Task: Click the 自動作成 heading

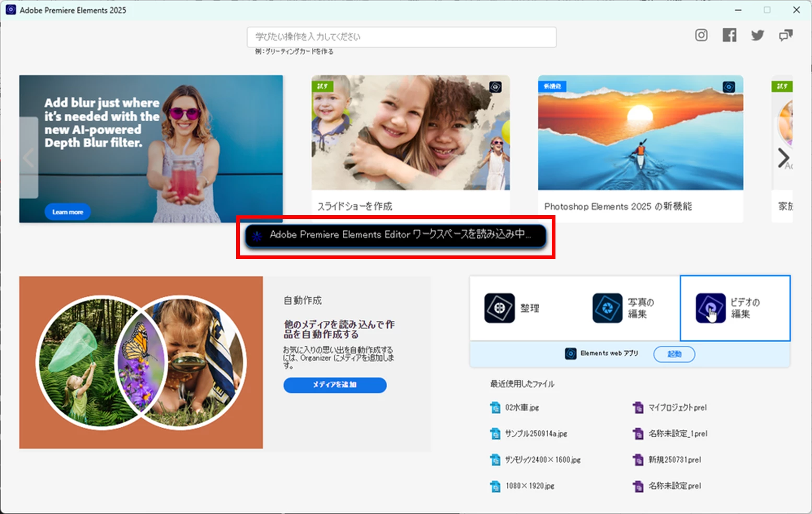Action: pyautogui.click(x=303, y=300)
